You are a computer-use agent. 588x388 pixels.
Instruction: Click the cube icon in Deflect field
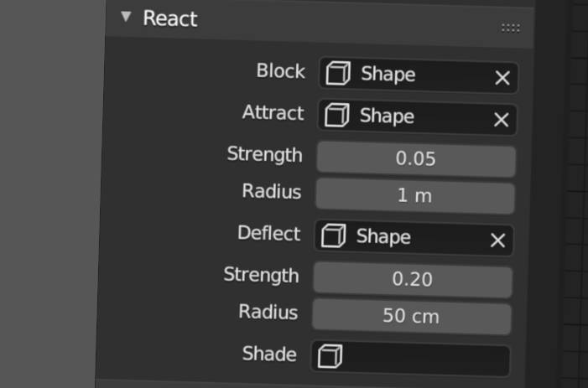(333, 235)
